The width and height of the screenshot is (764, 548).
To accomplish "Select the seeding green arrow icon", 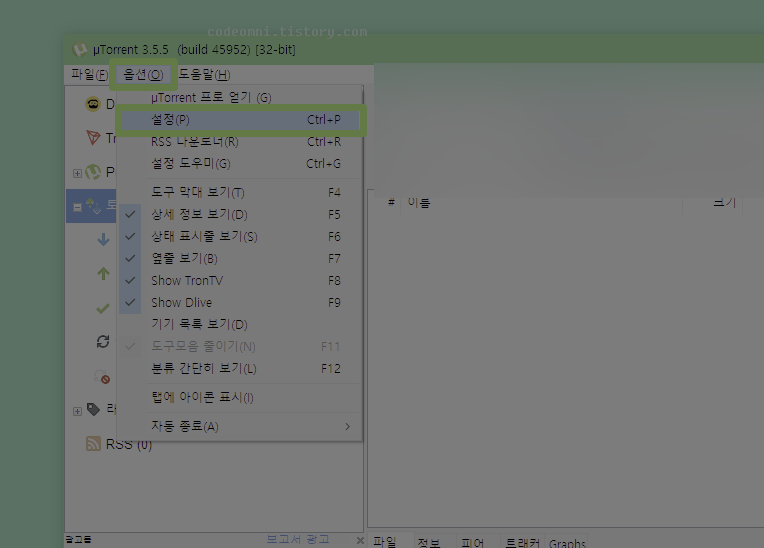I will pyautogui.click(x=103, y=274).
